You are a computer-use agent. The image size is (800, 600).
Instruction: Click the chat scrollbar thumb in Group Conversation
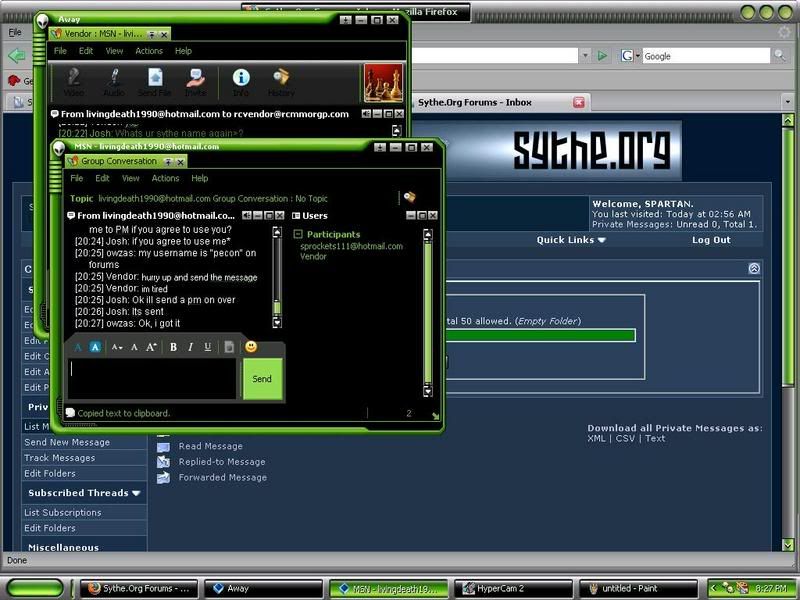point(277,308)
